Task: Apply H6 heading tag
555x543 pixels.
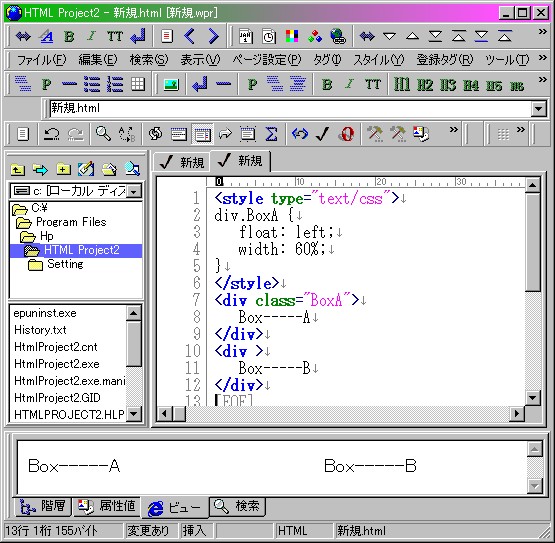Action: tap(517, 86)
